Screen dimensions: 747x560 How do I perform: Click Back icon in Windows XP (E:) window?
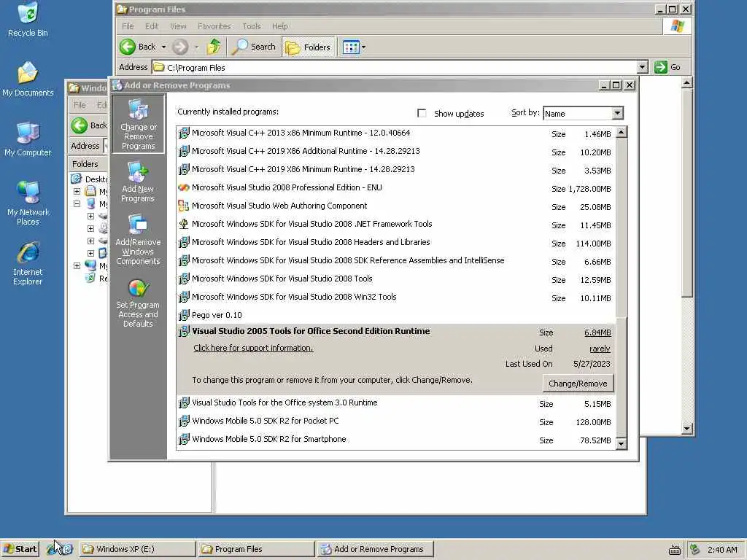tap(79, 125)
